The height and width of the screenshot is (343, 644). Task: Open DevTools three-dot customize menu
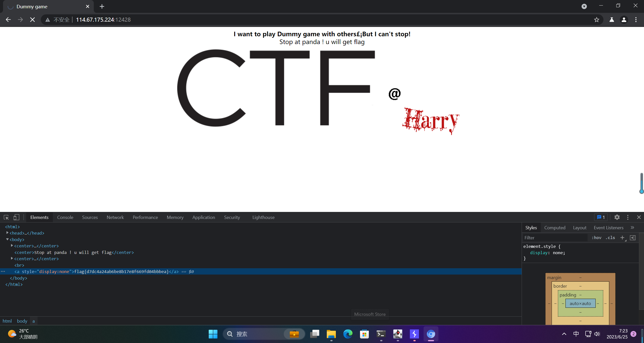click(x=628, y=217)
